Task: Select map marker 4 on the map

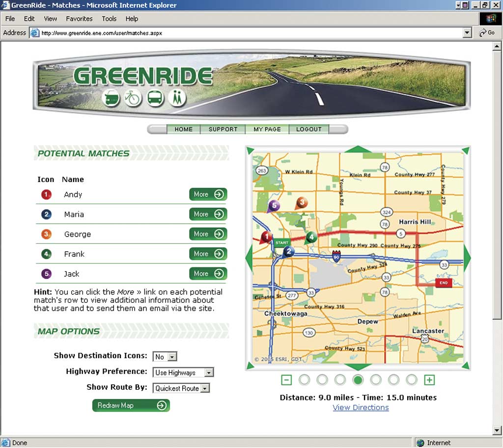Action: (x=311, y=238)
